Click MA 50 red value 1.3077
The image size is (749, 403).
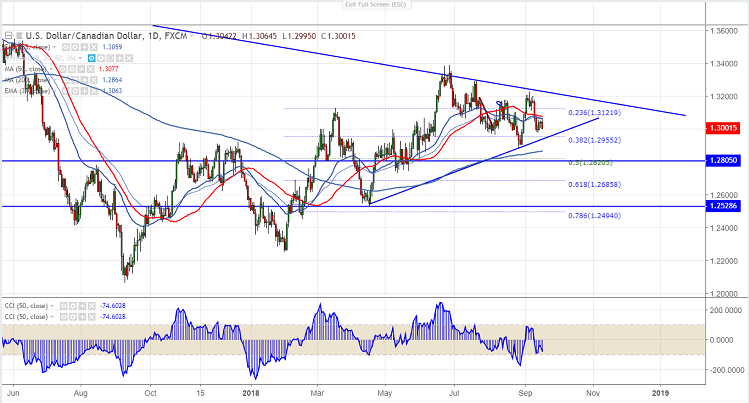[x=108, y=69]
